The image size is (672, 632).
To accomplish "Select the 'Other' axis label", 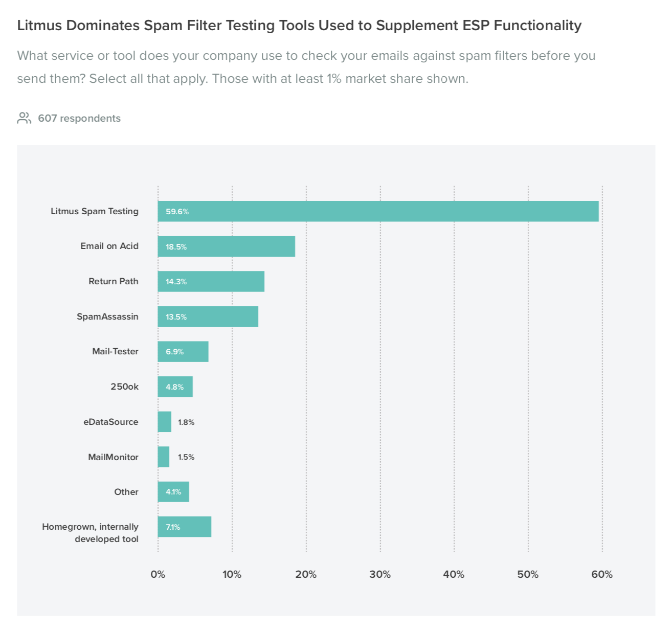I will coord(126,492).
